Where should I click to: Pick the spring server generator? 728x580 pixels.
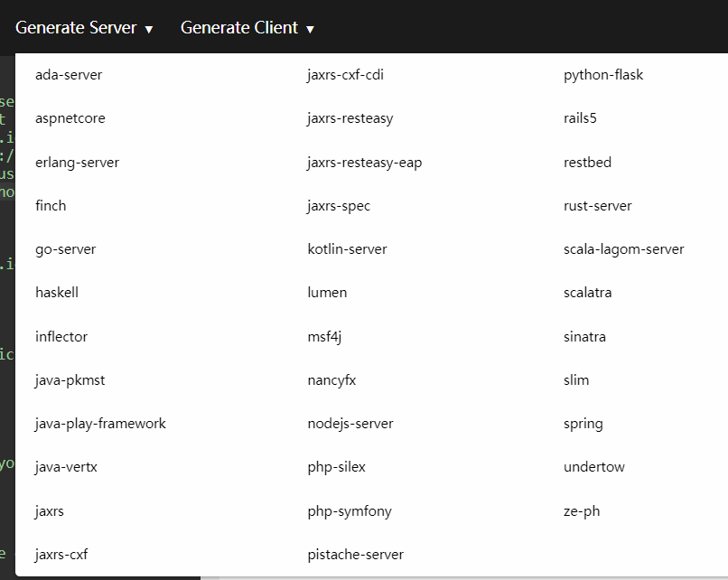(583, 424)
